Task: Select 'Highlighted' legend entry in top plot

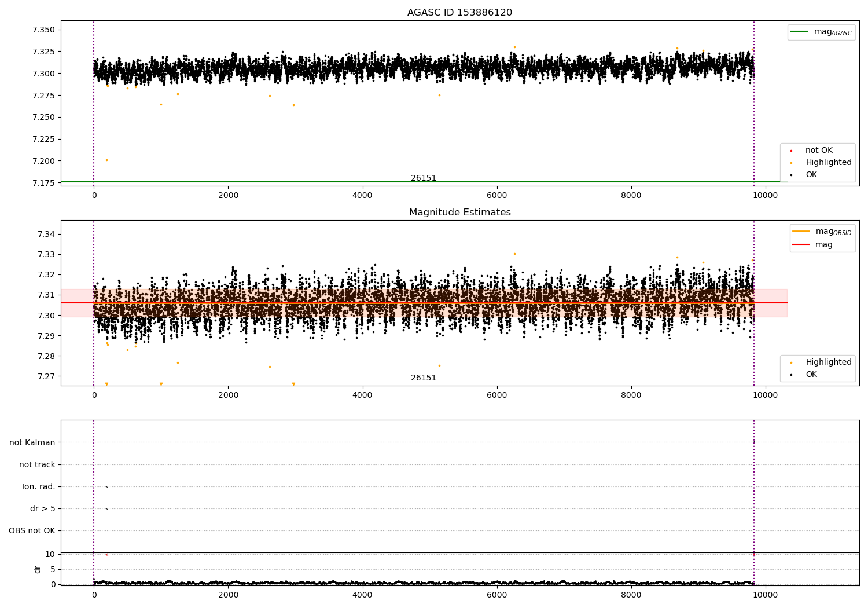Action: tap(828, 163)
